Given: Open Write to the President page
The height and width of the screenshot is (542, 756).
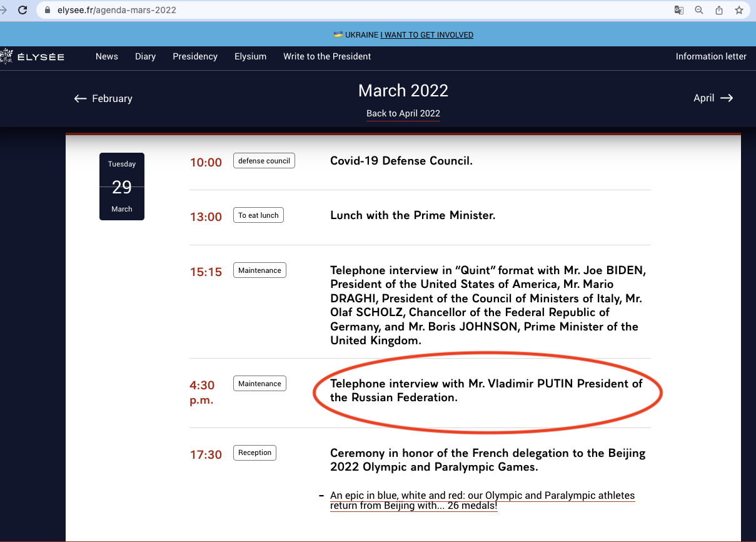Looking at the screenshot, I should pyautogui.click(x=327, y=56).
